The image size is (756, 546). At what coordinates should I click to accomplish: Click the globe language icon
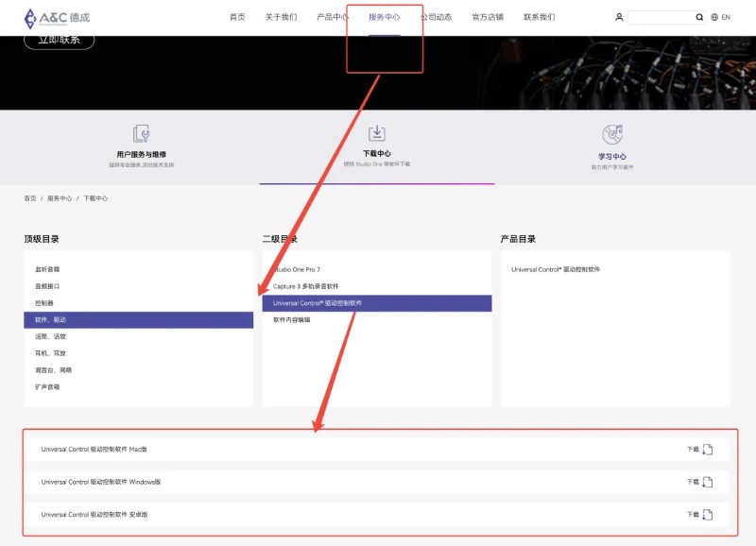pyautogui.click(x=714, y=17)
